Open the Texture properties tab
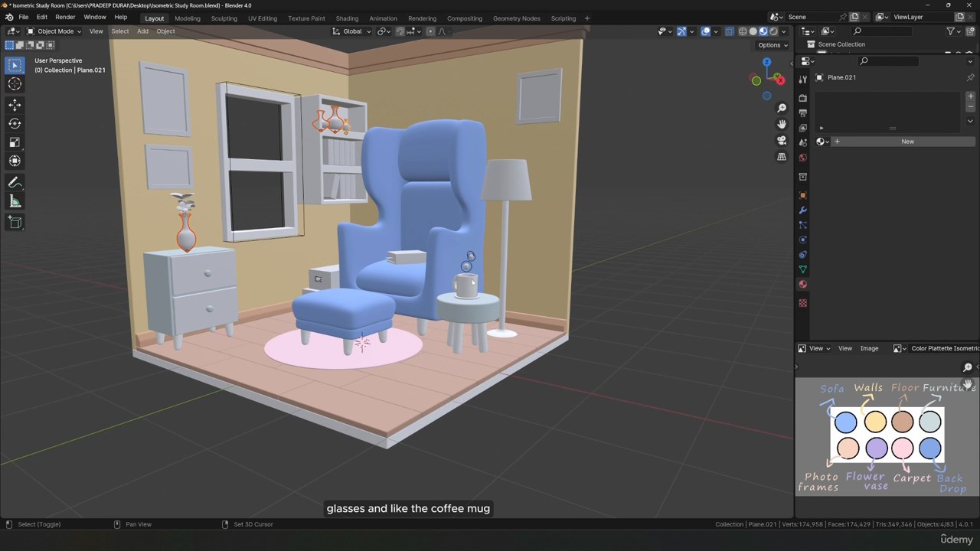This screenshot has width=980, height=551. tap(802, 303)
